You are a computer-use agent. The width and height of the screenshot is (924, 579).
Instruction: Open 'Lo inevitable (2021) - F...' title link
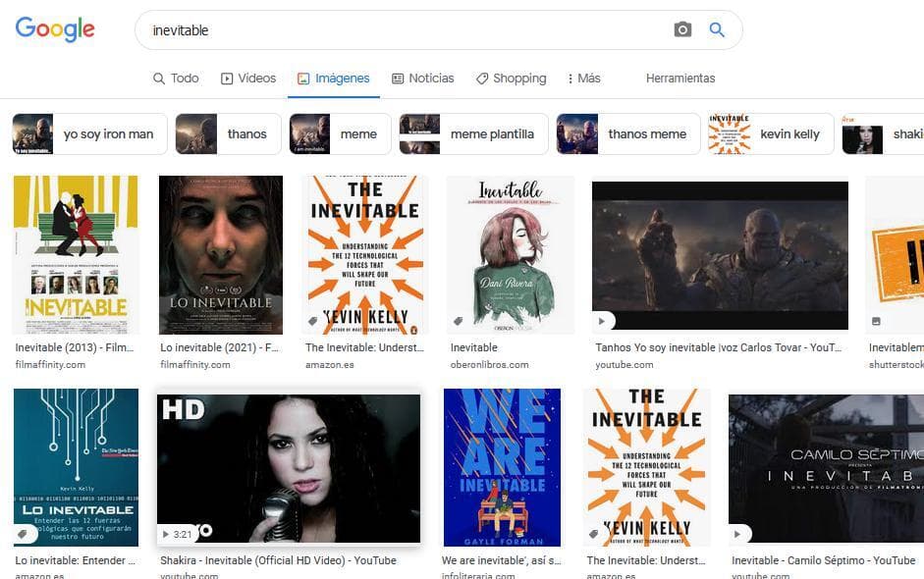coord(219,347)
